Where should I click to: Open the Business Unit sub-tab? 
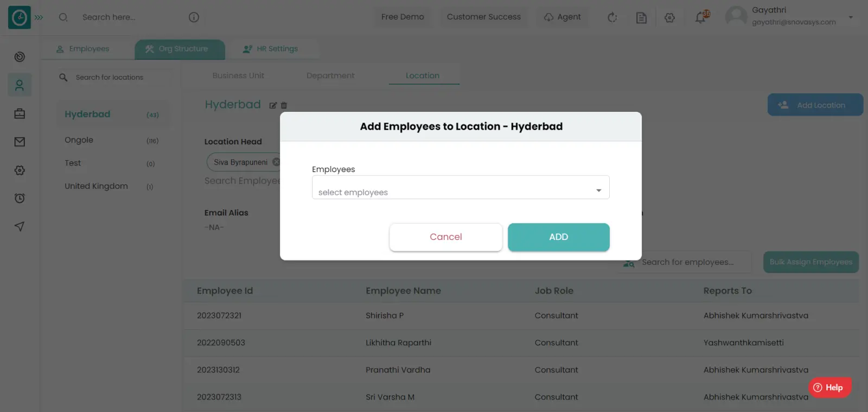coord(238,75)
